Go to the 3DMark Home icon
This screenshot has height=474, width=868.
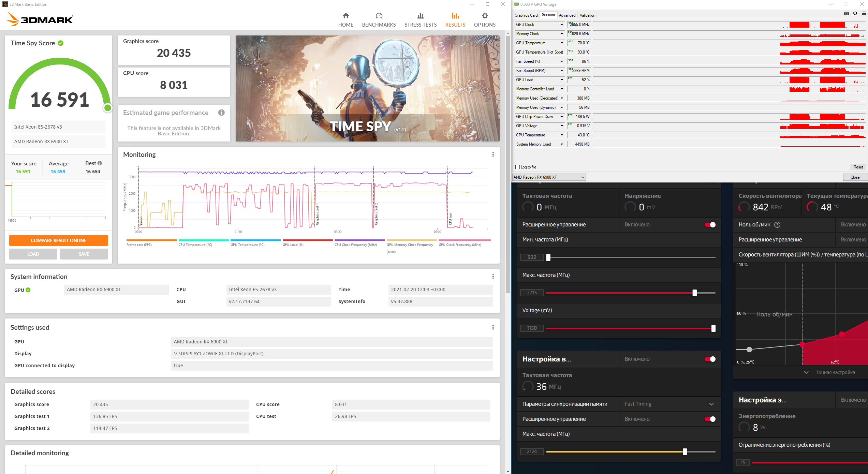tap(345, 16)
